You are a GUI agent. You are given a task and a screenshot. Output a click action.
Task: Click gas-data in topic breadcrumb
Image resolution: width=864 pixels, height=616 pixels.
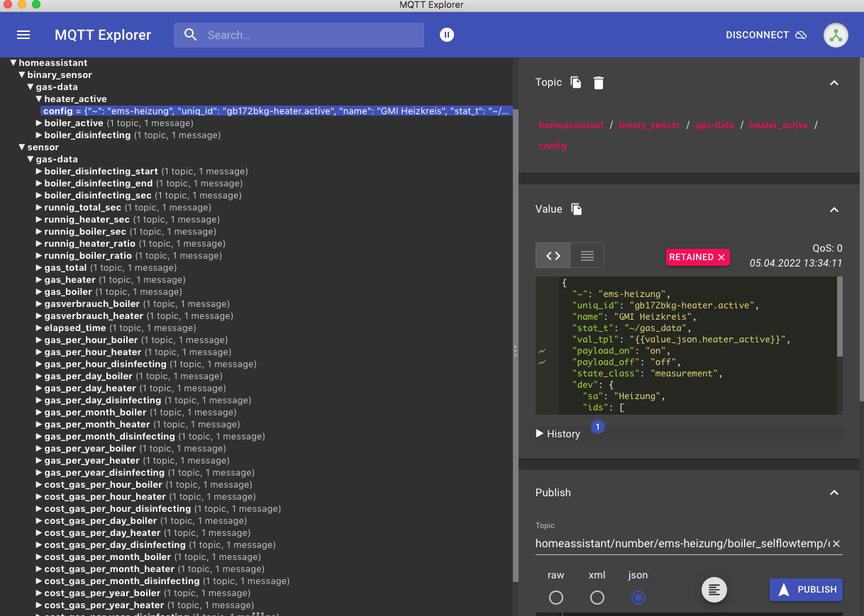(714, 125)
